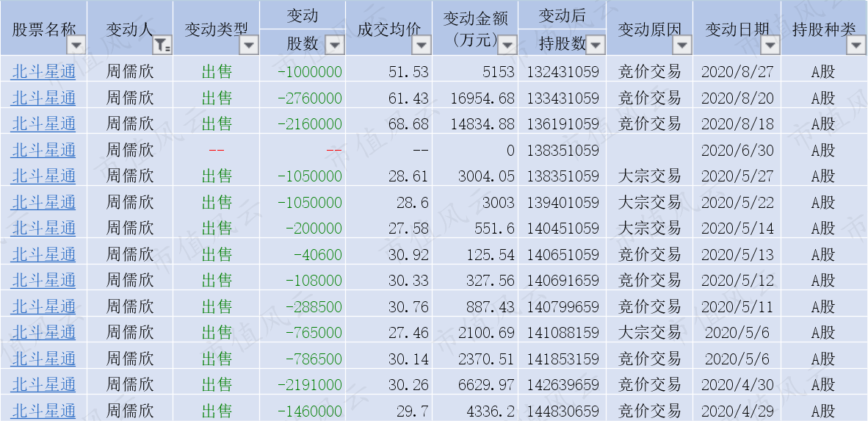Open the 变动类型 column filter dropdown
The height and width of the screenshot is (421, 868).
[248, 46]
